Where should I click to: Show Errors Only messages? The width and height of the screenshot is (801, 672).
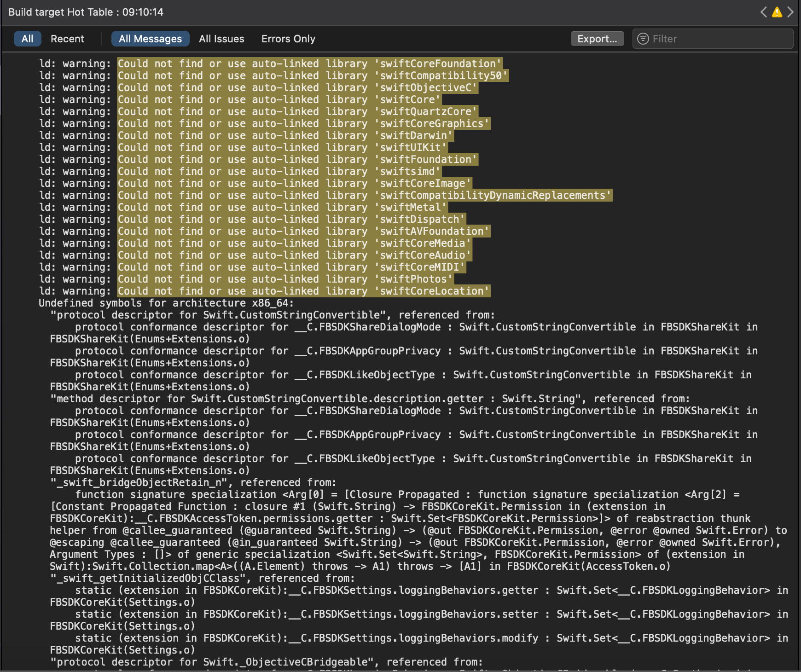click(x=288, y=39)
